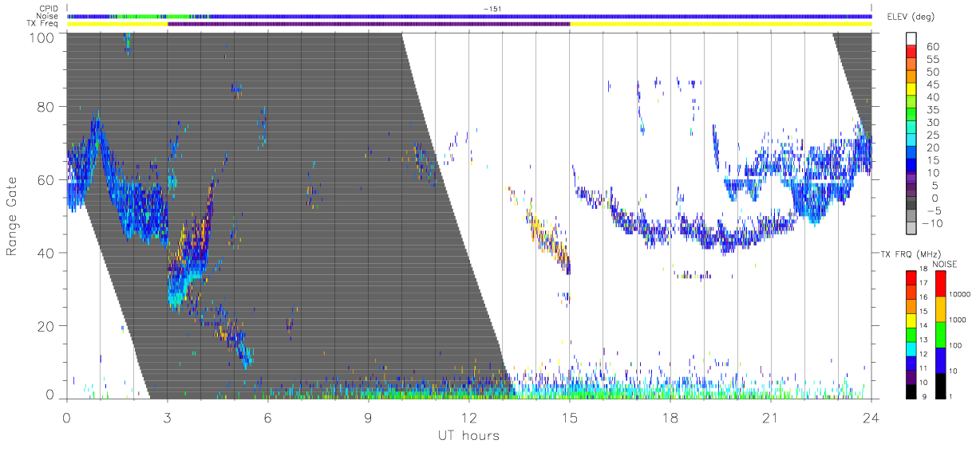Pick the orange segment of the NOISE colorbar
This screenshot has width=980, height=452.
pos(941,309)
